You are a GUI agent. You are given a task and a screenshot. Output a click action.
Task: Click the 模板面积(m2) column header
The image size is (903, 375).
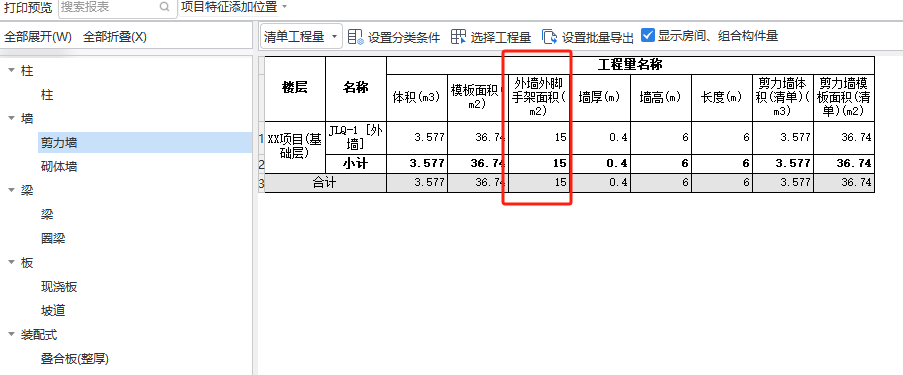[478, 97]
